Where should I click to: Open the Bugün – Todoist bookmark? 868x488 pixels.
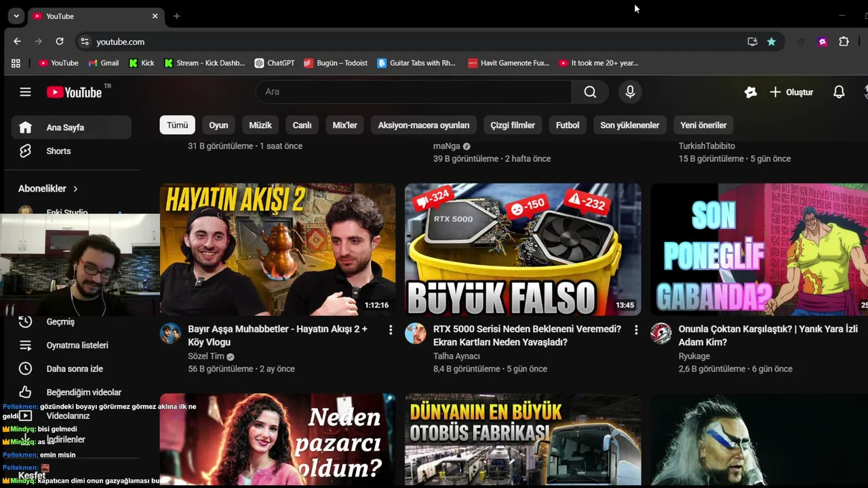[336, 63]
